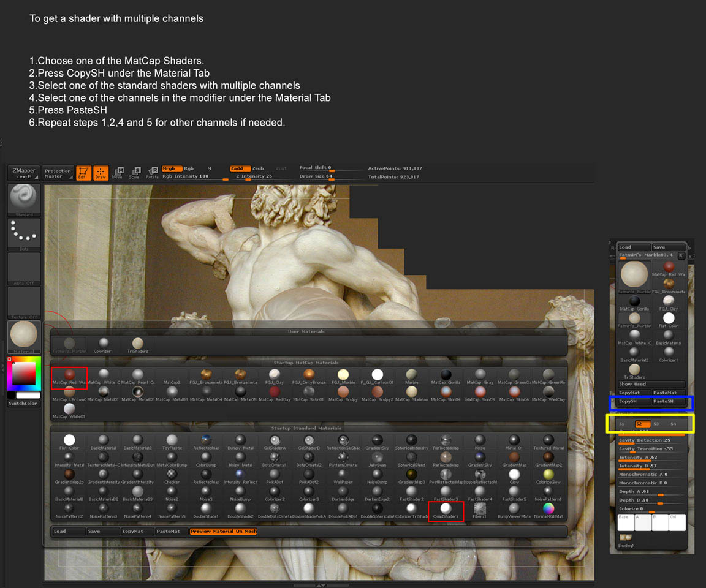Click CopyMat in the material popup
Screen dimensions: 706x588
coord(137,531)
